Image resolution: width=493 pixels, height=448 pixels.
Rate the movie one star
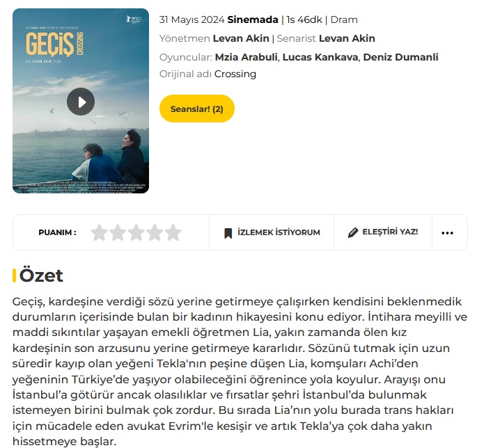[x=100, y=232]
